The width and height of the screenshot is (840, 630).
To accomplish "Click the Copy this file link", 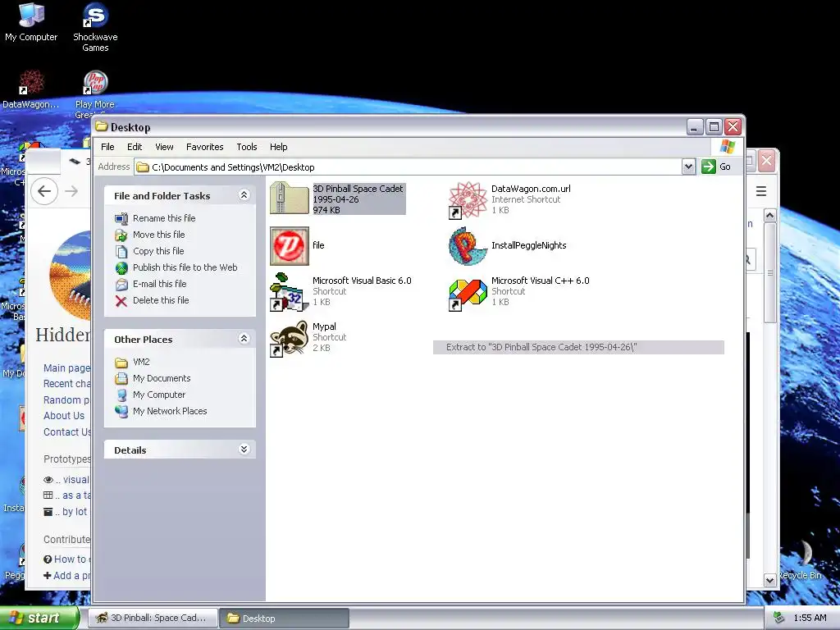I will (158, 251).
